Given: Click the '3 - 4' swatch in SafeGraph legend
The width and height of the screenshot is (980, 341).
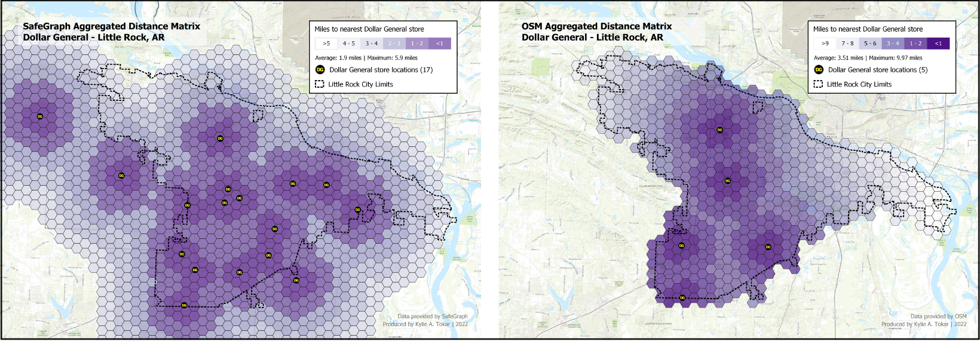Looking at the screenshot, I should [372, 44].
